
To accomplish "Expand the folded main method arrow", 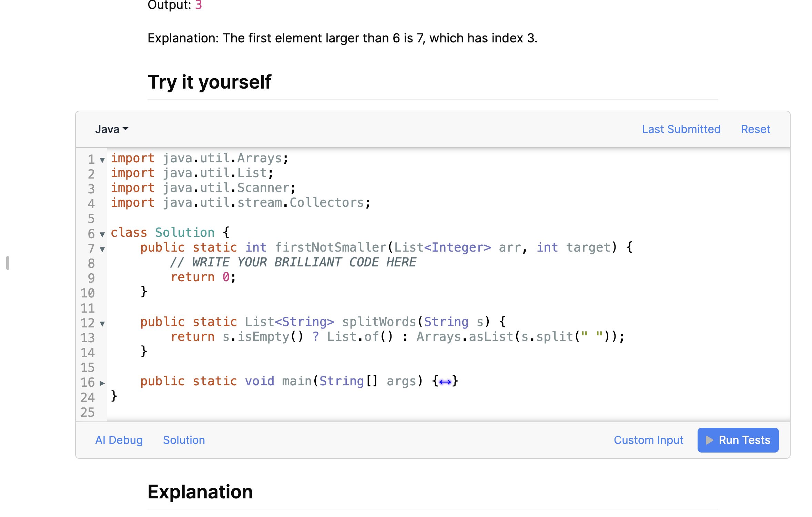I will pyautogui.click(x=102, y=383).
